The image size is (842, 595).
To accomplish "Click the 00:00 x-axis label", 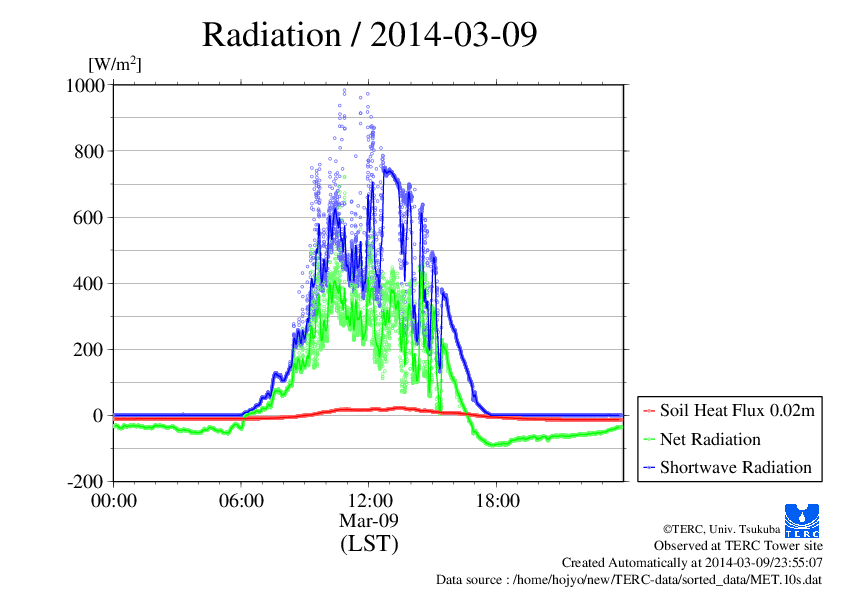I will [x=114, y=501].
